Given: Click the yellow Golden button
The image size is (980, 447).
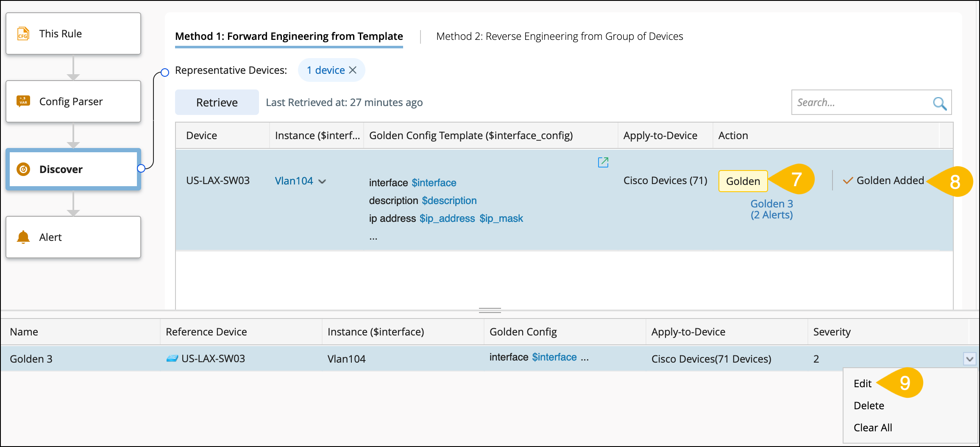Looking at the screenshot, I should [743, 181].
